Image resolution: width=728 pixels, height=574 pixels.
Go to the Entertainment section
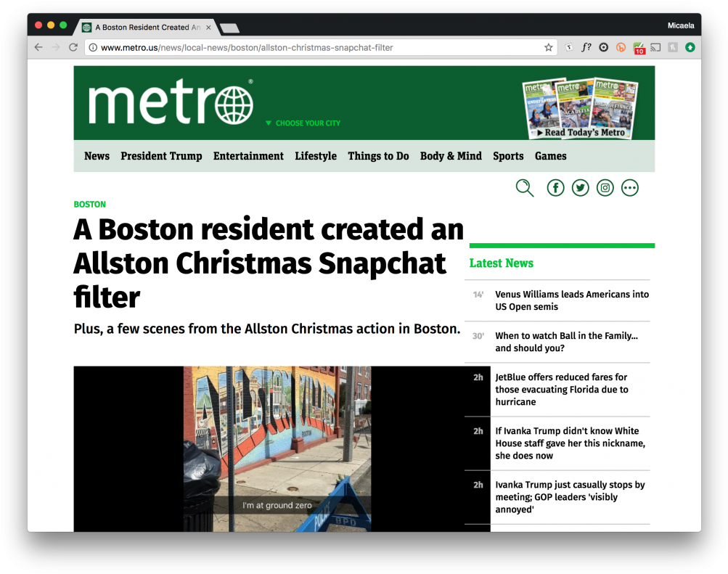[x=248, y=156]
